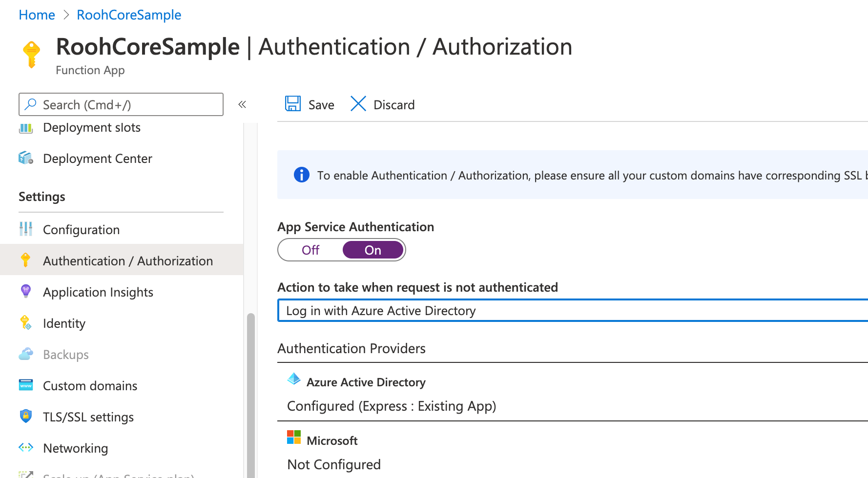The image size is (868, 478).
Task: Click the Deployment Center icon
Action: [x=25, y=159]
